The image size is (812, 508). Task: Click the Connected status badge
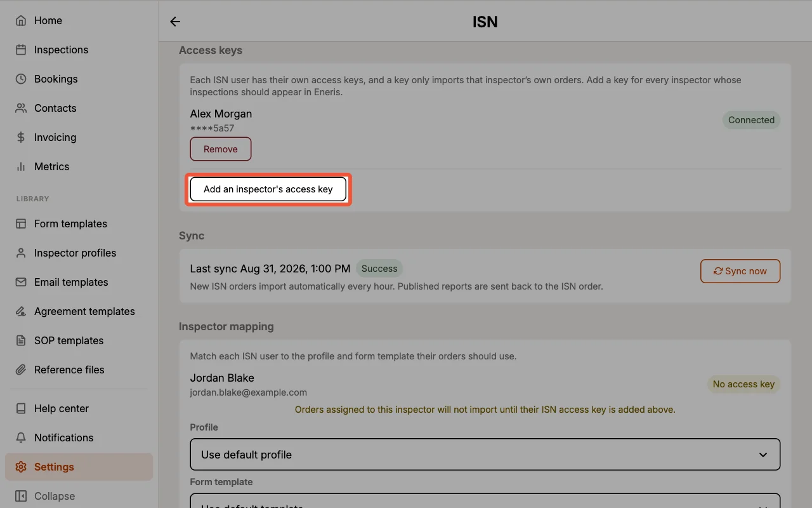(751, 120)
